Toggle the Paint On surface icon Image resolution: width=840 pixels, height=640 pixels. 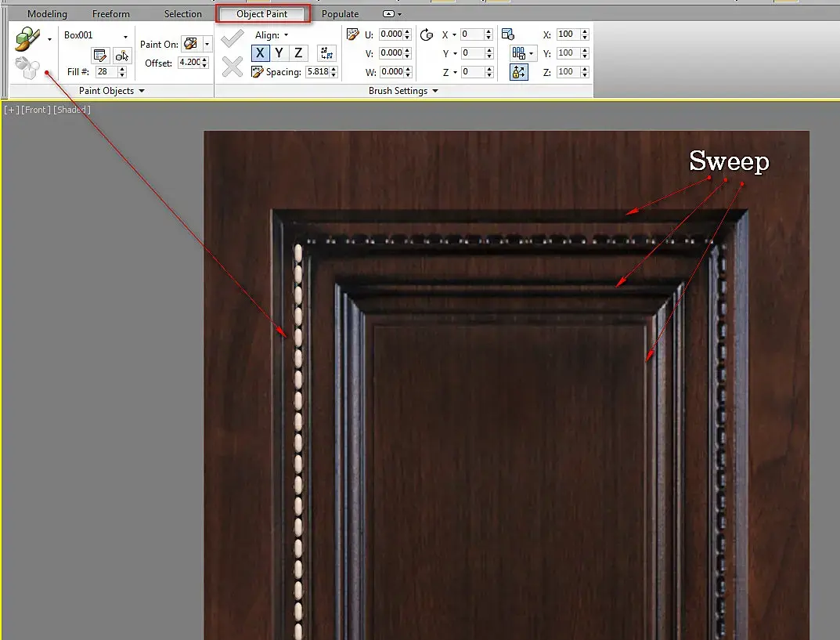191,44
